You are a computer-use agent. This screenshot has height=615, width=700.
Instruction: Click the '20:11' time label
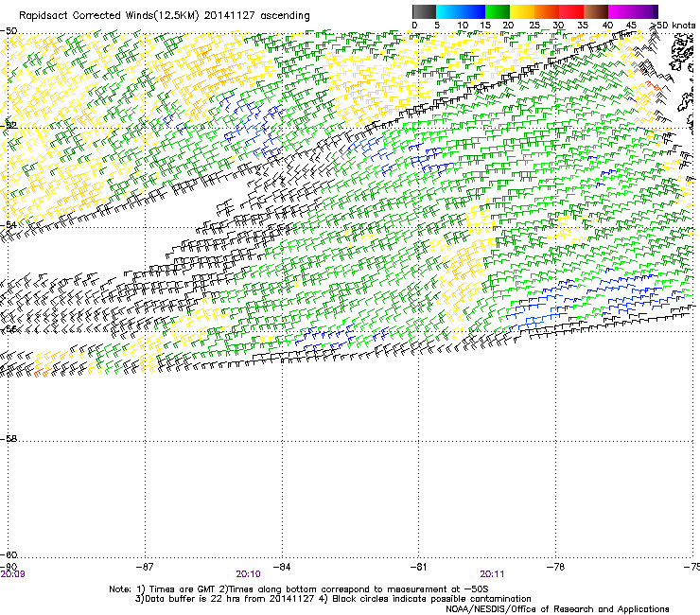click(492, 574)
